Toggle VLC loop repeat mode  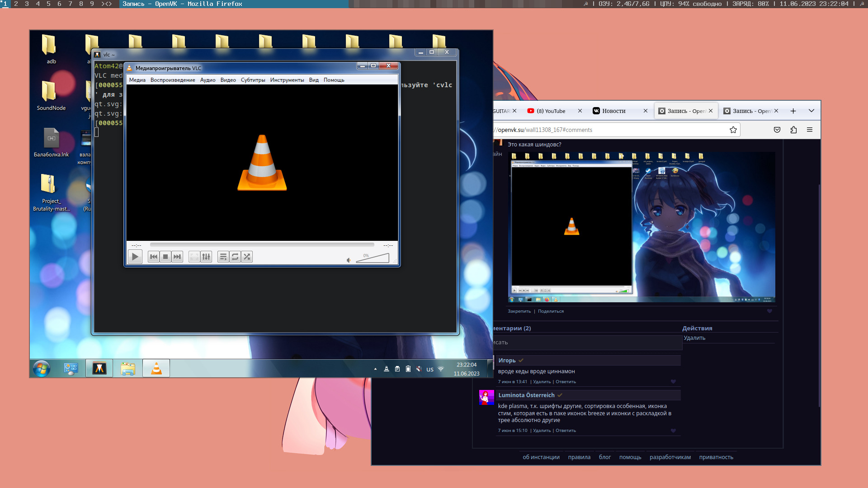pyautogui.click(x=235, y=257)
